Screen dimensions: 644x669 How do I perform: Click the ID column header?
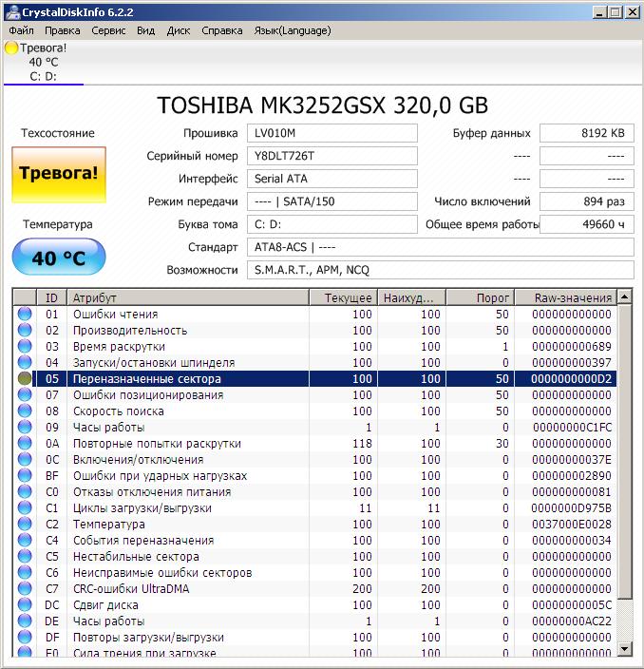[51, 297]
